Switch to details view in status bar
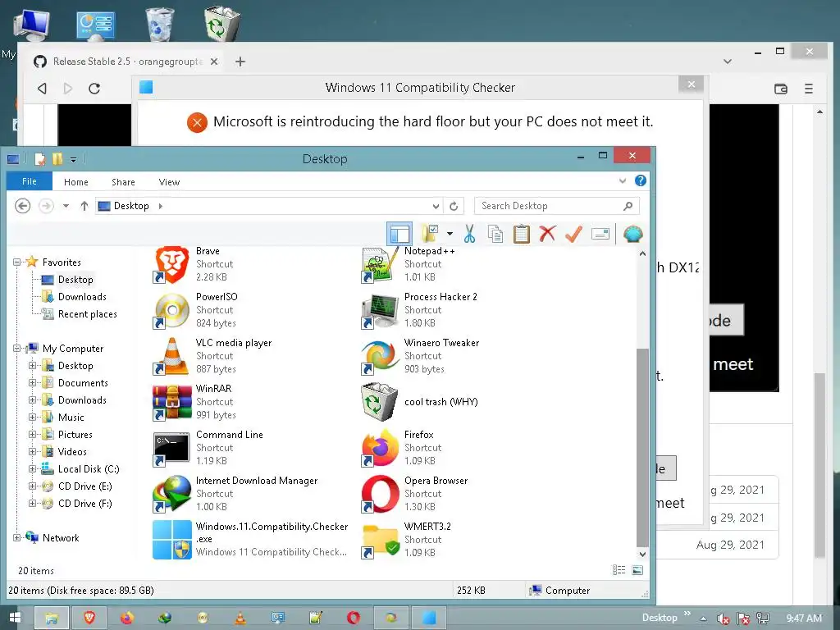Image resolution: width=840 pixels, height=630 pixels. (619, 570)
